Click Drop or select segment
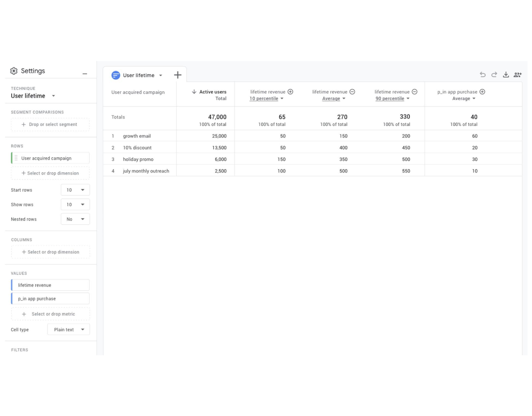This screenshot has height=416, width=532. (x=50, y=125)
